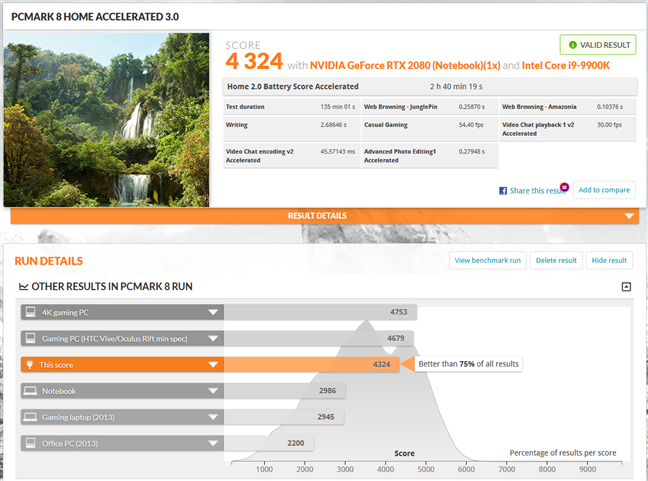Viewport: 648px width, 481px height.
Task: Expand the Notebook row arrow
Action: coord(213,391)
